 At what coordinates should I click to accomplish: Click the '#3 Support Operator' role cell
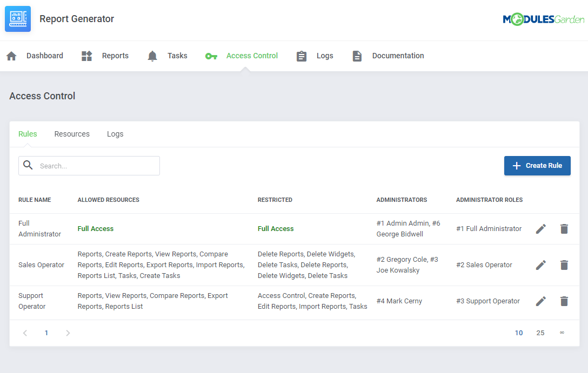click(x=488, y=301)
